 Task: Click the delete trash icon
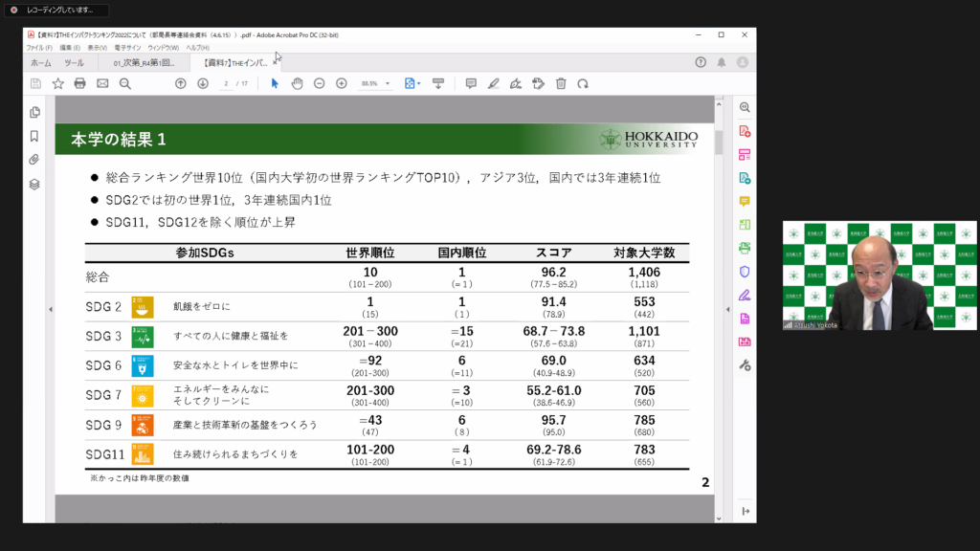tap(561, 83)
